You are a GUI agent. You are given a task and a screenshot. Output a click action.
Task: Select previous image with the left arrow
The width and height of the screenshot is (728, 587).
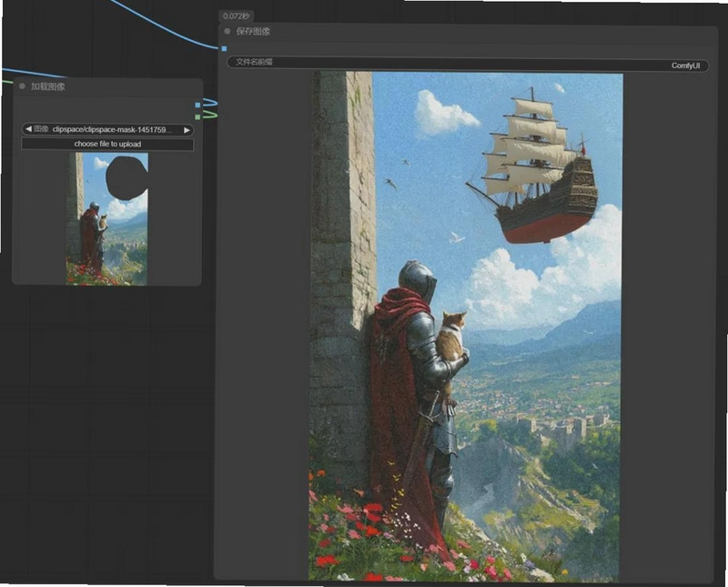[x=28, y=129]
